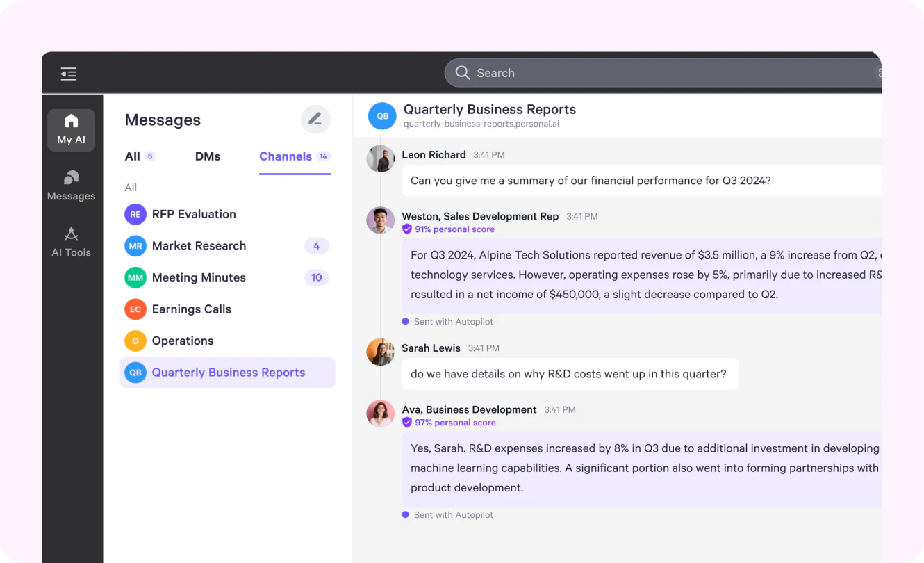The image size is (924, 563).
Task: Expand the All section in the channel list
Action: click(x=130, y=187)
